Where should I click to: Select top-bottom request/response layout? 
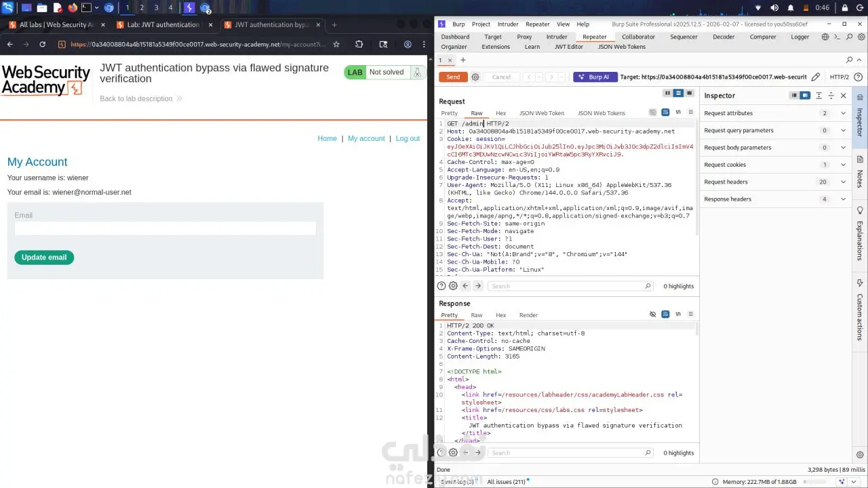[x=679, y=93]
